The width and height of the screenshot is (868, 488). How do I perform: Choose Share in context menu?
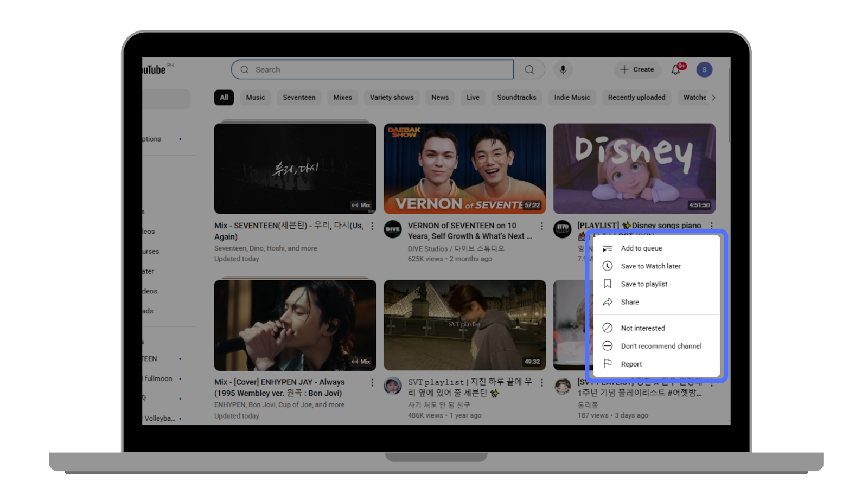(656, 302)
